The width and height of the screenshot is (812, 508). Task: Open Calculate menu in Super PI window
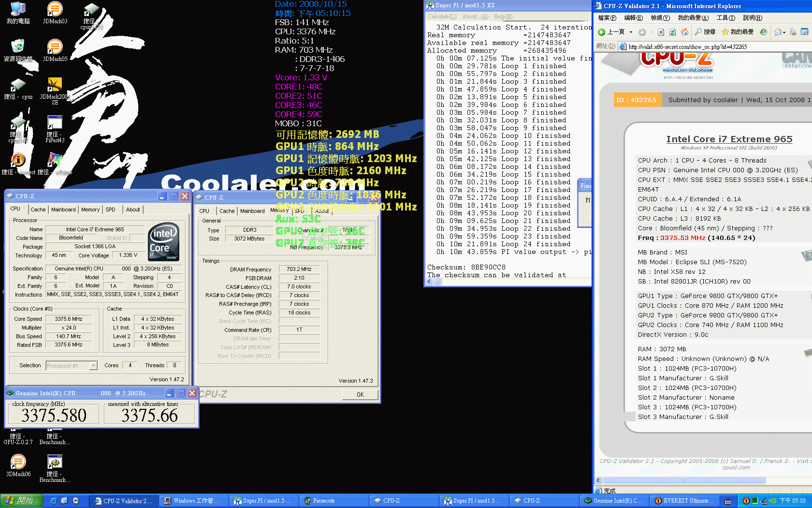[442, 16]
